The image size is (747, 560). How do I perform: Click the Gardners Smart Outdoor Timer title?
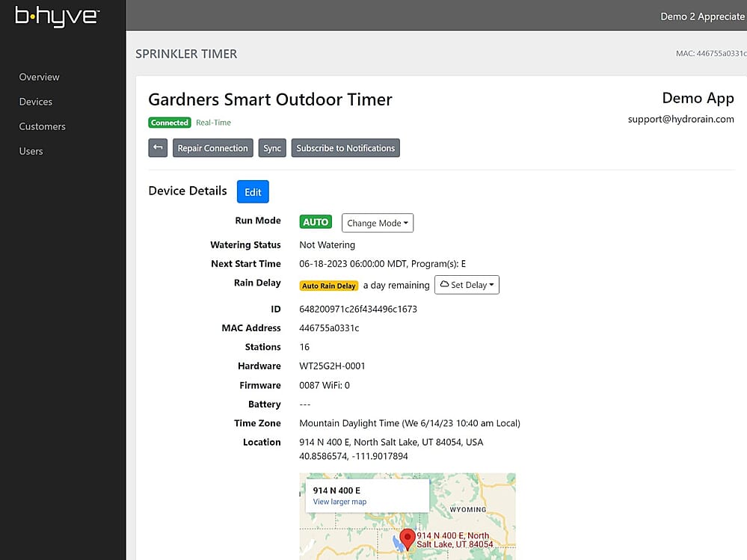(x=270, y=99)
